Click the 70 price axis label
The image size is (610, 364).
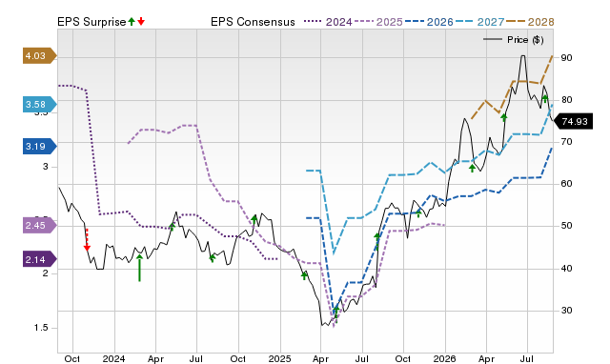(x=566, y=142)
